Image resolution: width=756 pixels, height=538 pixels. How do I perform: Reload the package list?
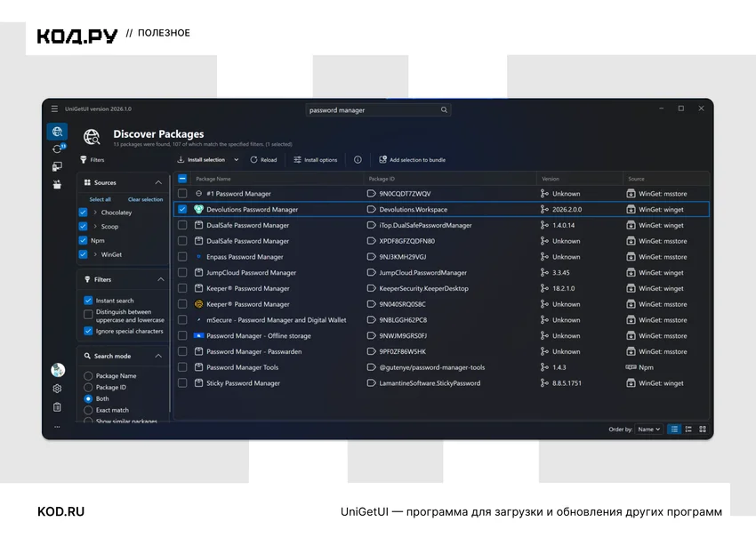point(263,159)
